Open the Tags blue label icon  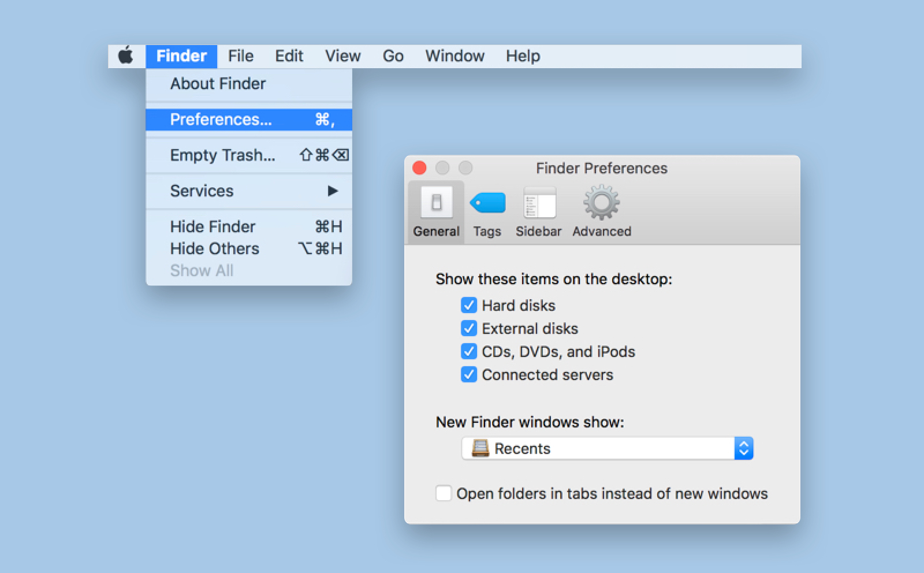click(x=487, y=203)
